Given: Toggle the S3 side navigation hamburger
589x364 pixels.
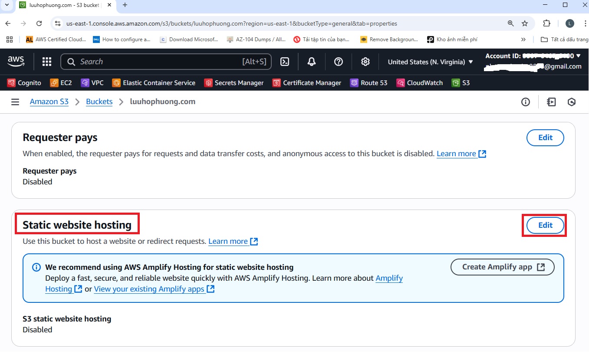Looking at the screenshot, I should click(15, 102).
